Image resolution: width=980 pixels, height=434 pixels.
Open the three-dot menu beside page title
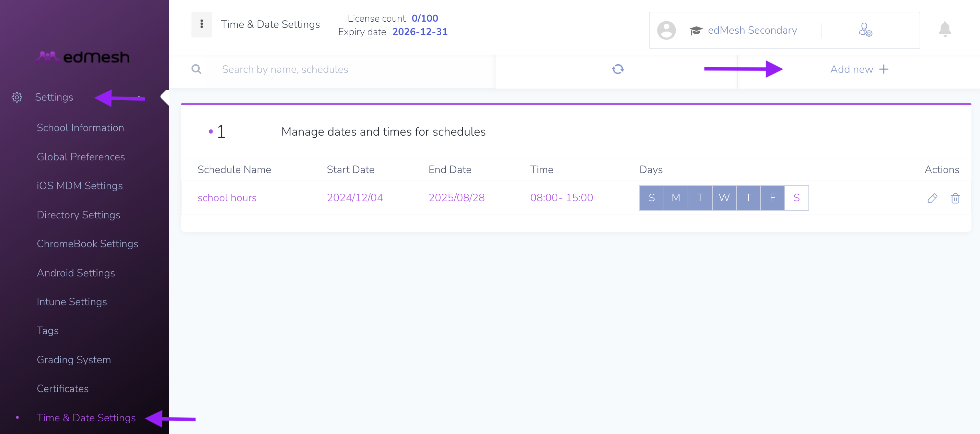[201, 24]
